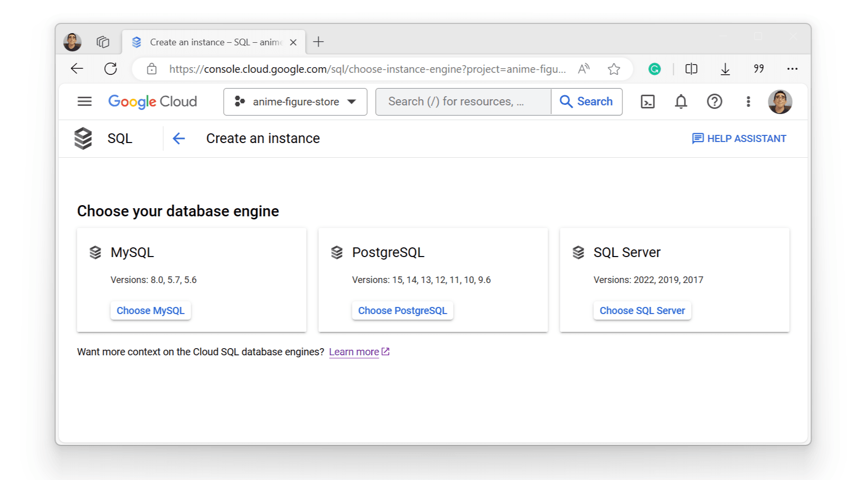Screen dimensions: 868x480
Task: Go back using the blue arrow beside Create an instance
Action: point(178,138)
